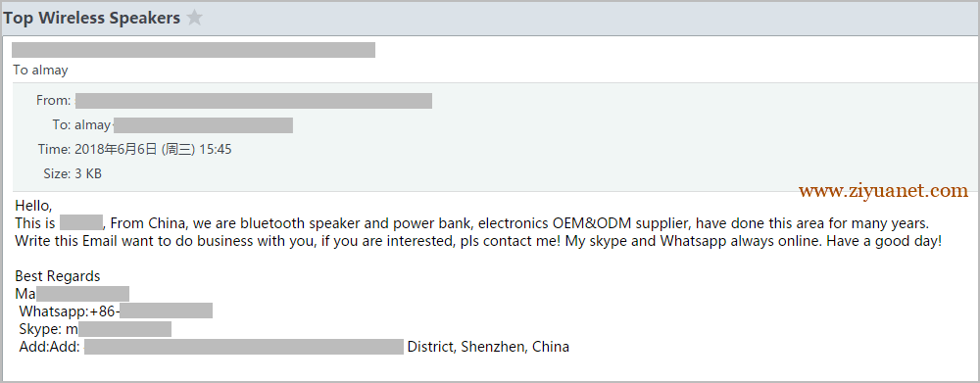This screenshot has width=980, height=383.
Task: Select the redacted From sender address
Action: [x=253, y=101]
